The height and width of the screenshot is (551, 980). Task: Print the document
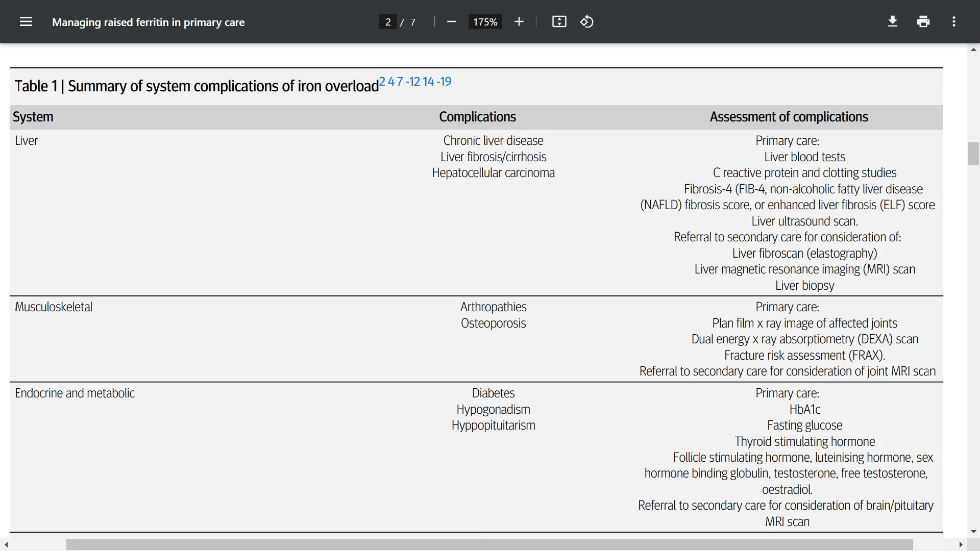(923, 21)
